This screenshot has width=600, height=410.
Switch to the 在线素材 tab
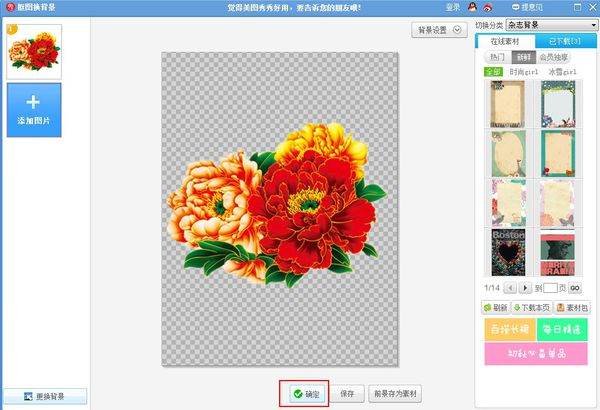tap(505, 41)
